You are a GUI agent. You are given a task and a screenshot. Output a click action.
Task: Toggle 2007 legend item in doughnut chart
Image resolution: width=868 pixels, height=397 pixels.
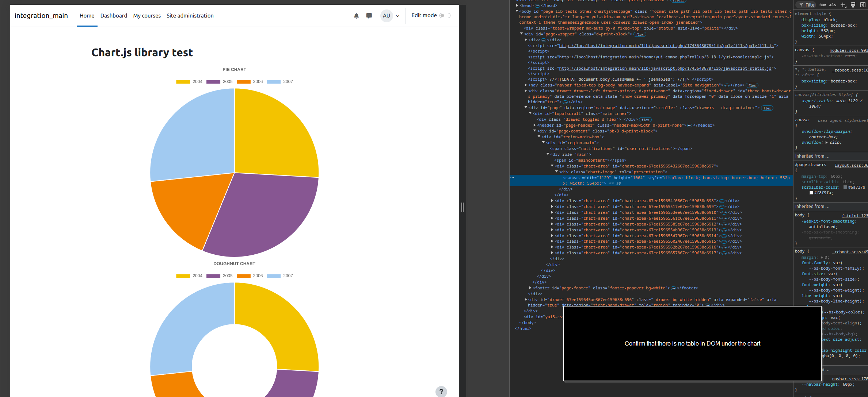pyautogui.click(x=280, y=276)
